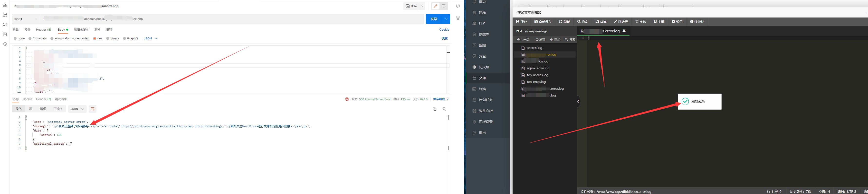
Task: Click 快捷键 in the editor toolbar
Action: click(697, 22)
